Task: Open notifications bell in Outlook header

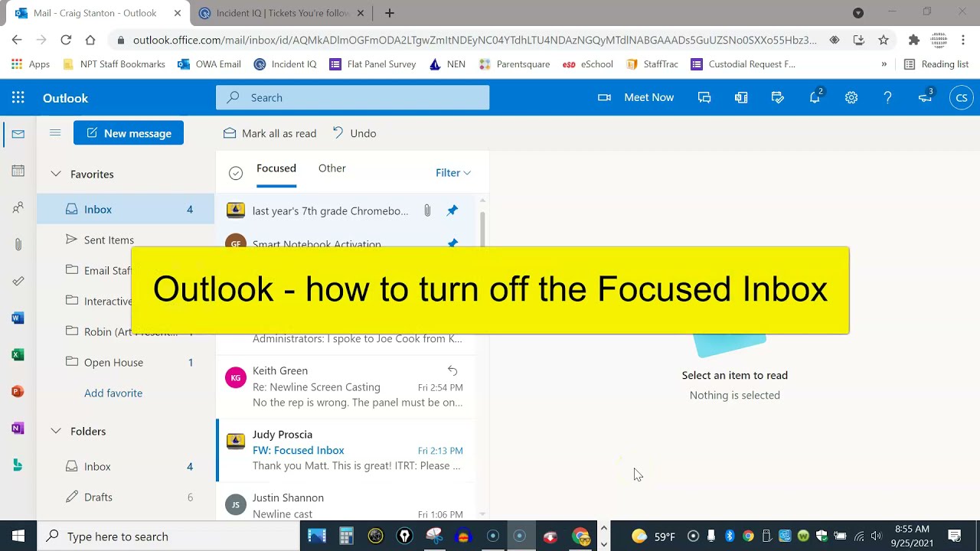Action: [815, 97]
